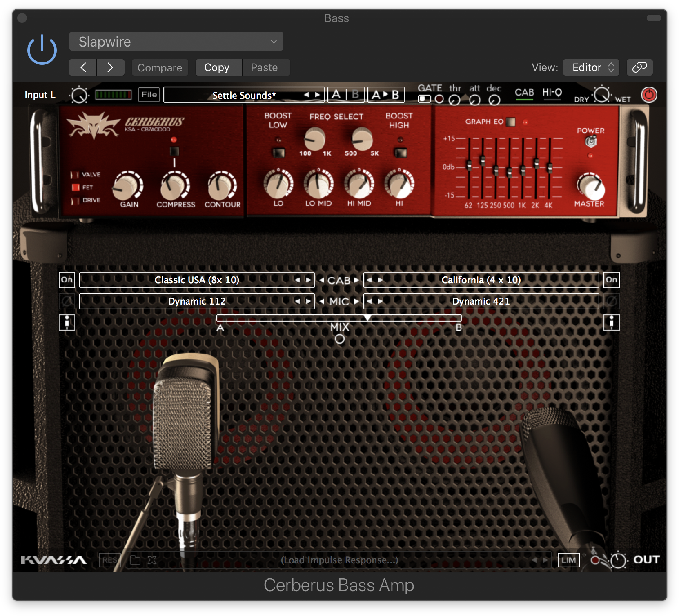Open the Slapwire preset dropdown
Image resolution: width=679 pixels, height=616 pixels.
[x=176, y=42]
